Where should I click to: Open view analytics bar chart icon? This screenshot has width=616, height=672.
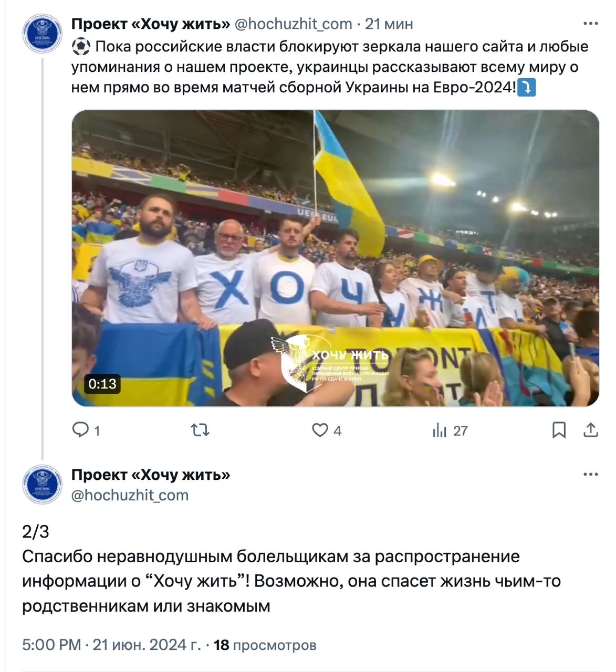click(x=440, y=430)
